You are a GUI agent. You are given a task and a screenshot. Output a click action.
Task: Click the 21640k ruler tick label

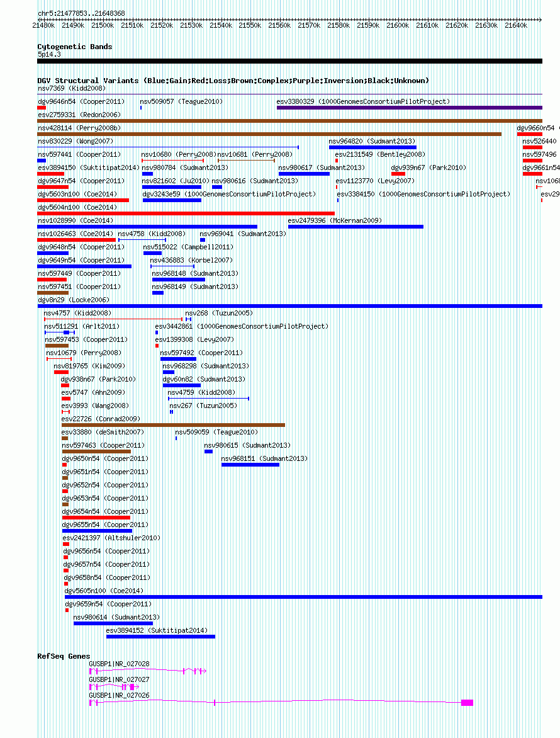tap(516, 25)
